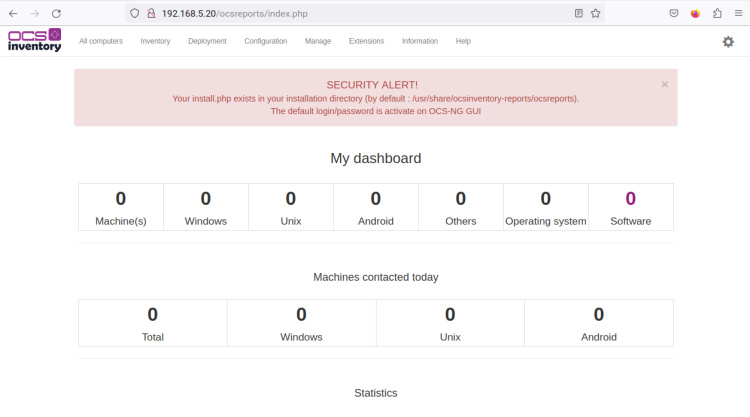The width and height of the screenshot is (750, 417).
Task: Expand the Deployment menu
Action: coord(207,42)
